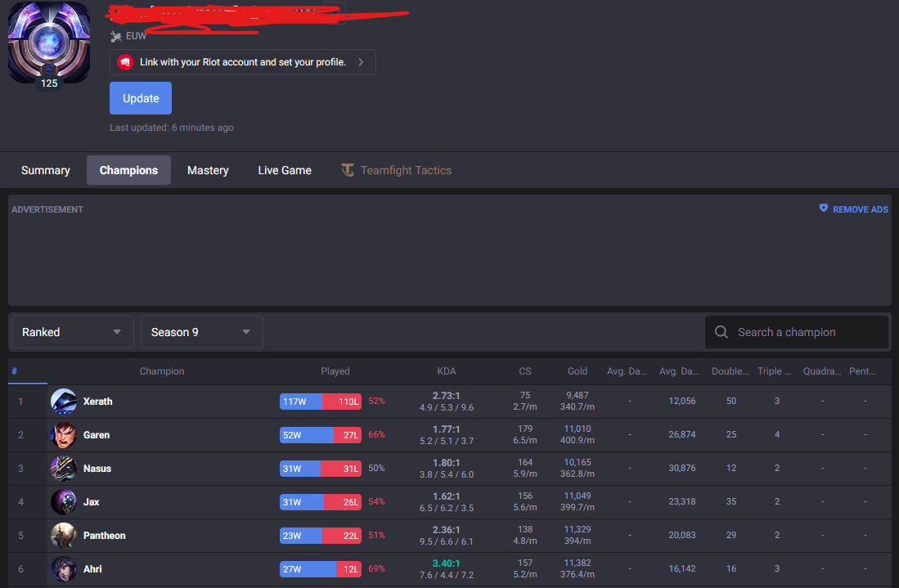Screen dimensions: 899x588
Task: Click the Garen champion portrait
Action: 64,435
